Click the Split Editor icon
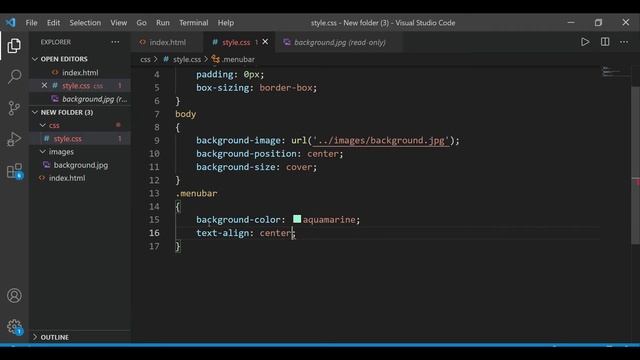Viewport: 640px width, 360px height. [x=605, y=42]
